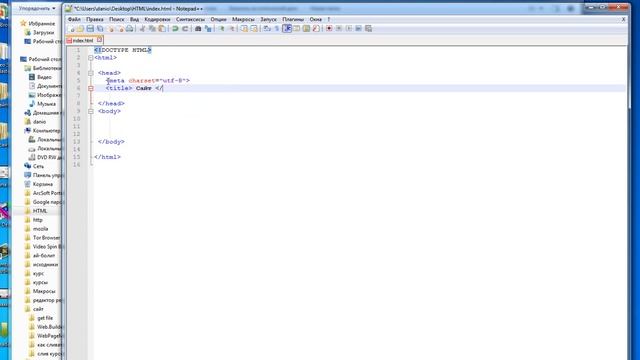Click the X close-document button at menu bar end

623,19
